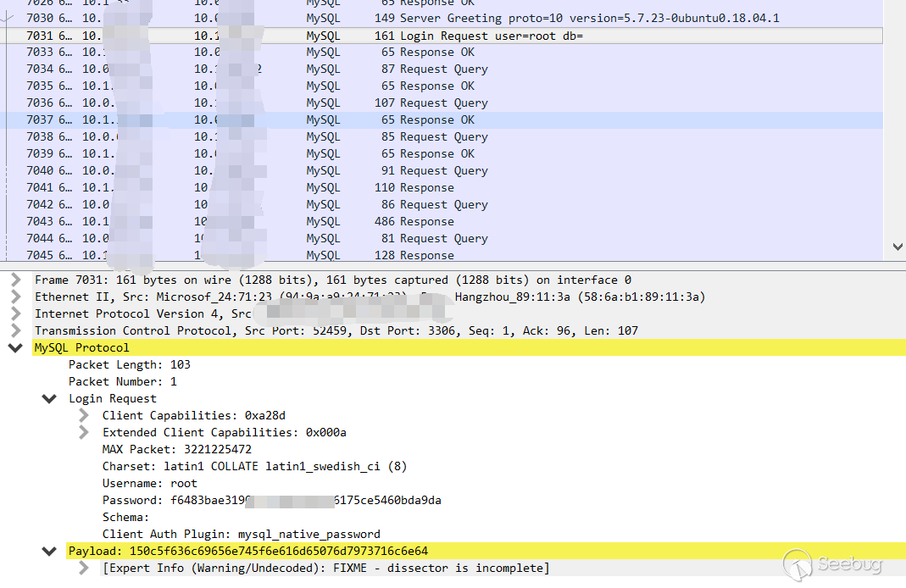Select packet 7038 Request Query row

click(x=442, y=137)
